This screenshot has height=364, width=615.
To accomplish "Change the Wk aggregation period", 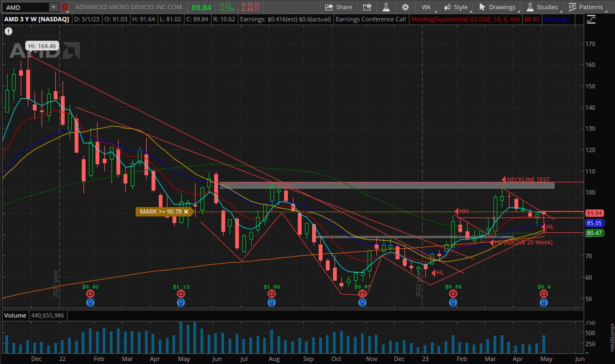I will [426, 7].
